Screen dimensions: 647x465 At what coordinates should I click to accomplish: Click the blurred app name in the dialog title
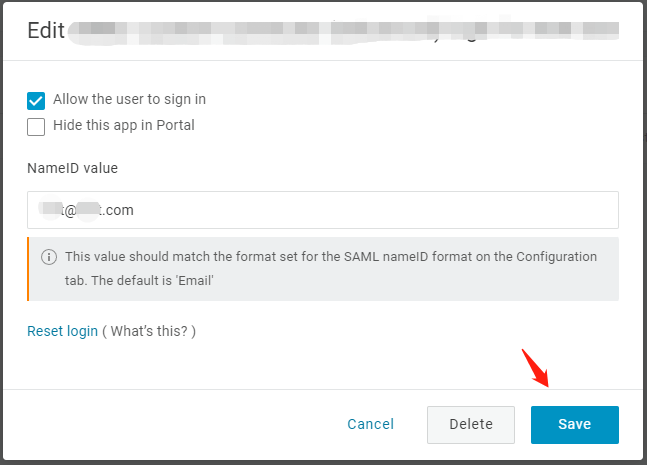343,32
